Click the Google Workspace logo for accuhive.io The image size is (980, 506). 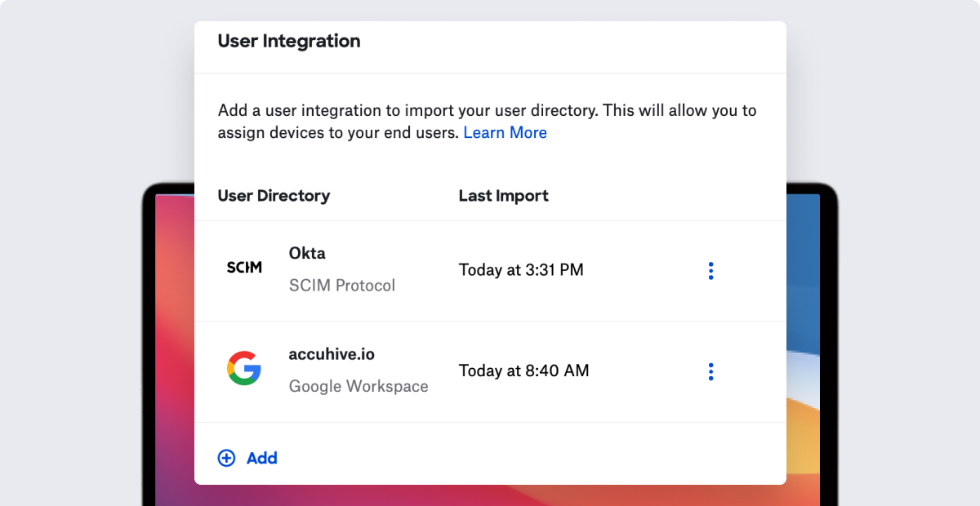tap(244, 369)
